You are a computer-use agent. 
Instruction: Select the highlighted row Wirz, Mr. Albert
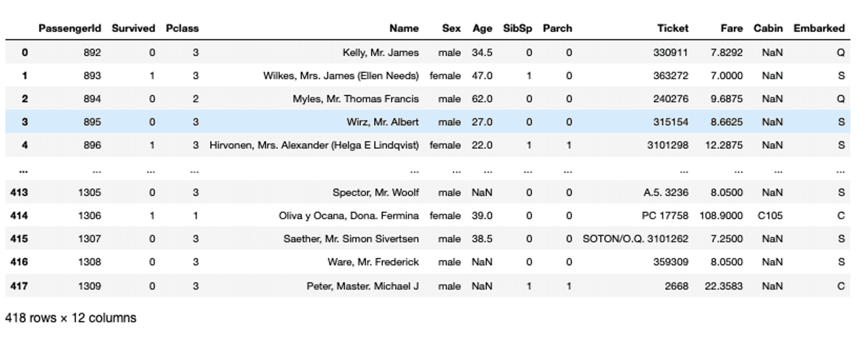(x=427, y=122)
